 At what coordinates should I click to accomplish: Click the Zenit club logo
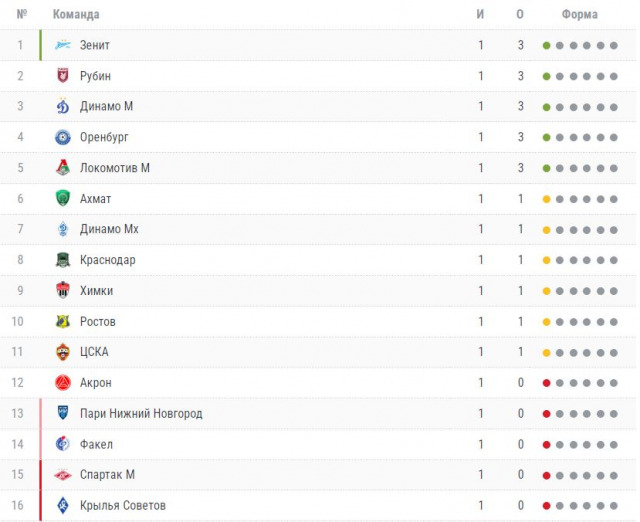point(63,46)
